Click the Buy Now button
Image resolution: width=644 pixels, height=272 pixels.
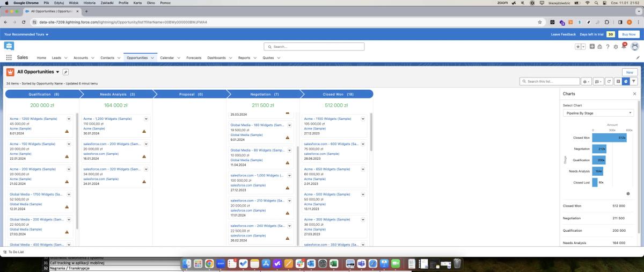tap(628, 34)
